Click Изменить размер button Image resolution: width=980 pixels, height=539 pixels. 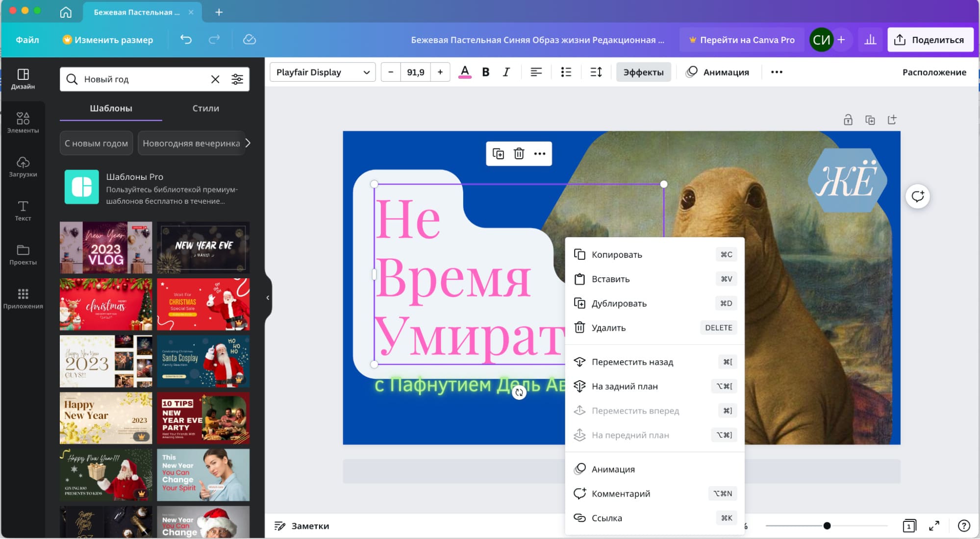click(108, 40)
